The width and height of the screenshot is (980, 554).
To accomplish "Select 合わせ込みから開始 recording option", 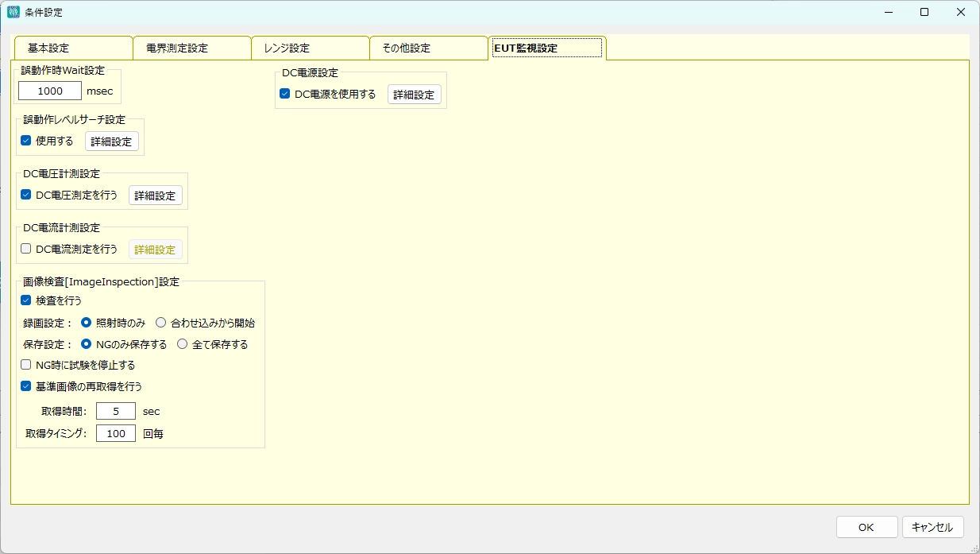I will pos(161,323).
